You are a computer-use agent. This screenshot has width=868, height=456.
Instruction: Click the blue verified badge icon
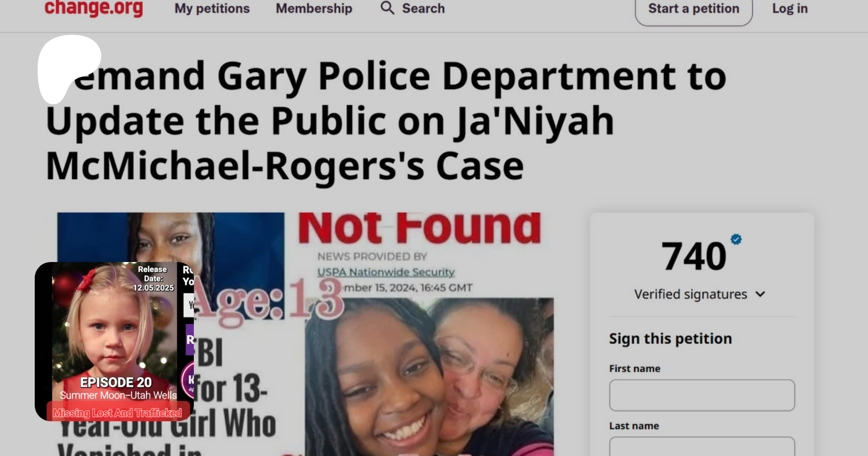pos(736,239)
